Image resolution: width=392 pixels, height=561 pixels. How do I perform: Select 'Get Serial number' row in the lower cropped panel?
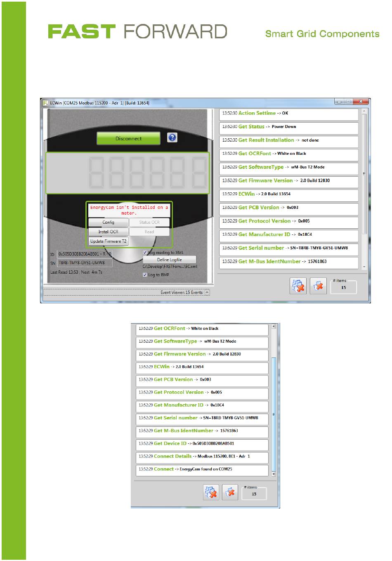(x=202, y=419)
